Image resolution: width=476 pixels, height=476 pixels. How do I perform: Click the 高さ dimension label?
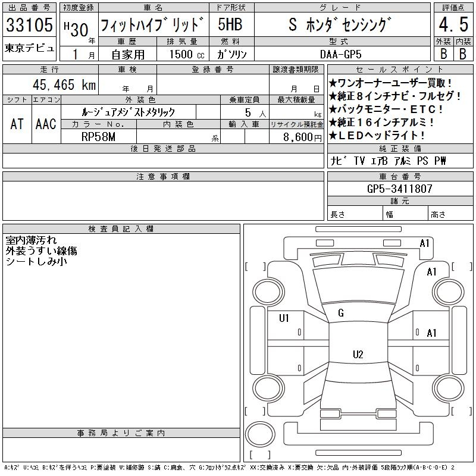438,215
